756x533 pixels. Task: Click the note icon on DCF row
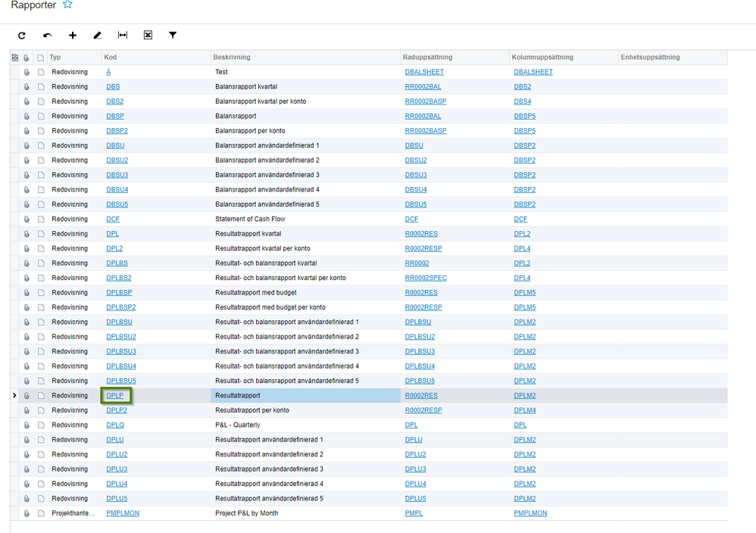[x=40, y=220]
